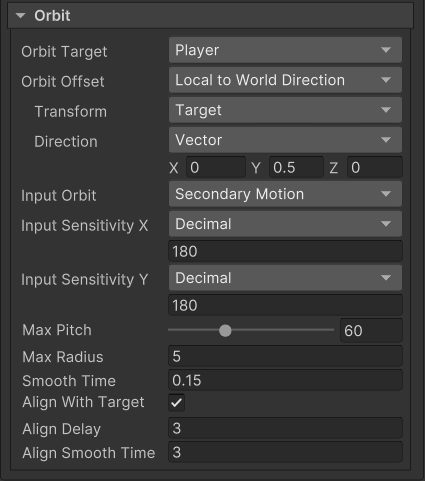
Task: Click the Max Radius input field
Action: tap(285, 356)
